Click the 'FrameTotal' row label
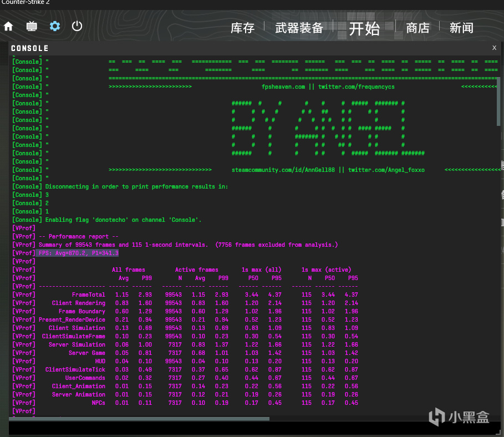This screenshot has width=504, height=437. [88, 294]
